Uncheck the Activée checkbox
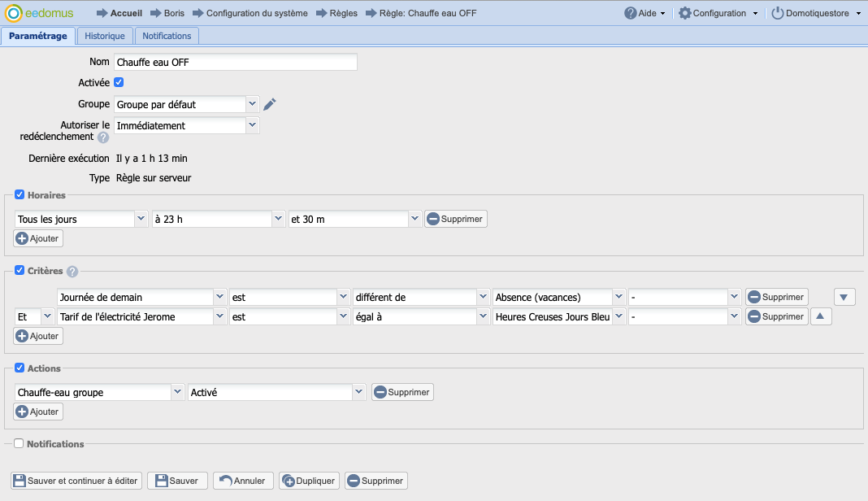Viewport: 868px width, 501px height. click(x=119, y=82)
